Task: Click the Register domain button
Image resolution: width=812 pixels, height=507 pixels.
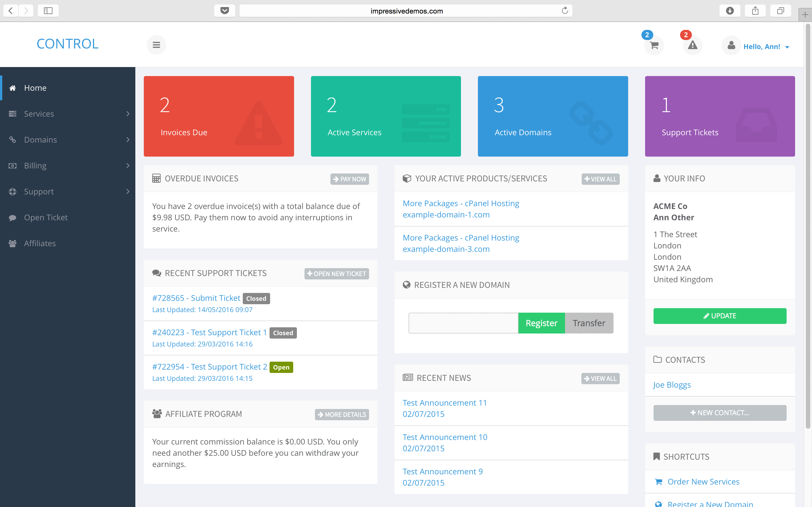Action: tap(541, 323)
